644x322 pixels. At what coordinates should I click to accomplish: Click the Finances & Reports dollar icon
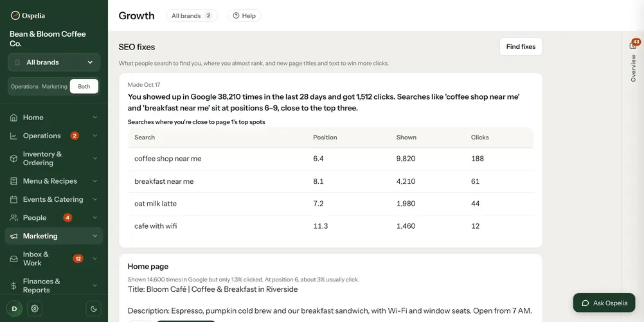pyautogui.click(x=14, y=286)
